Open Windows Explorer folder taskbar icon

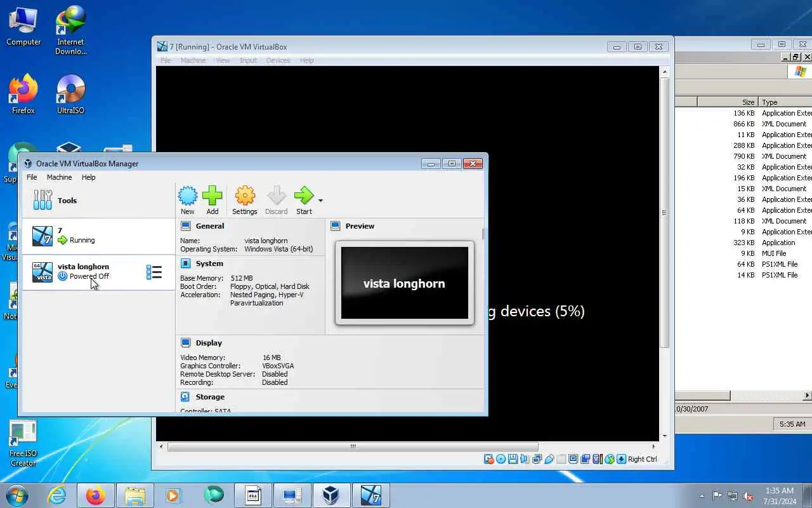click(135, 495)
